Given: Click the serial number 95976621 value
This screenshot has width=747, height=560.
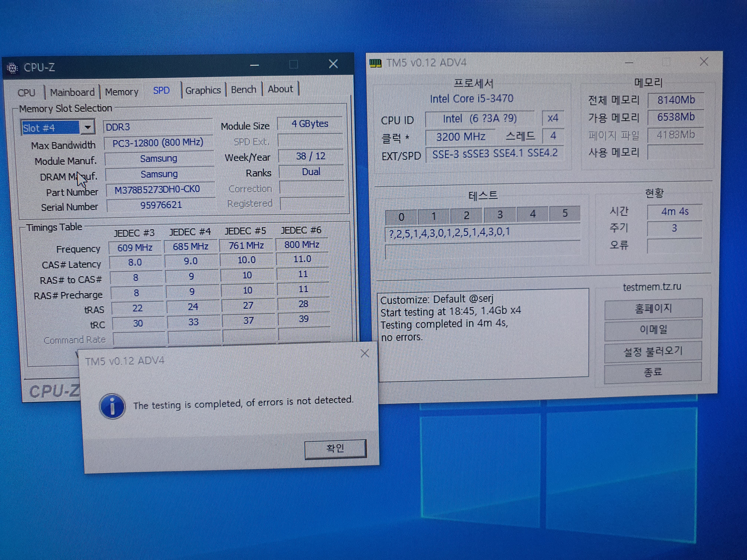Looking at the screenshot, I should coord(161,205).
